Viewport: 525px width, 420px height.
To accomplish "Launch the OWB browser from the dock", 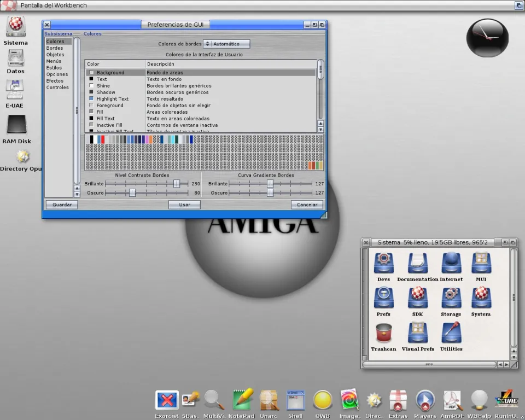I will click(323, 401).
